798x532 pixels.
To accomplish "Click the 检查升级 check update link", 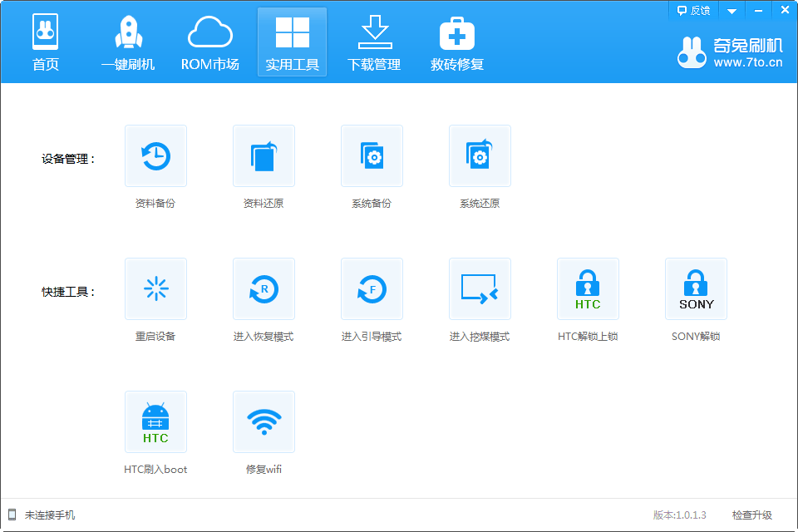I will pyautogui.click(x=751, y=515).
